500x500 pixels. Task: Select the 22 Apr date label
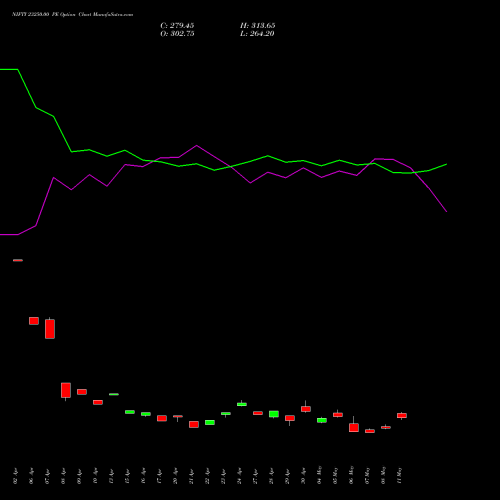click(207, 476)
